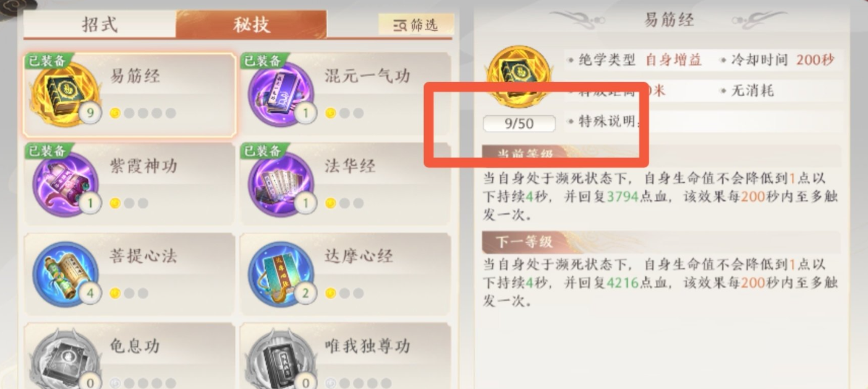Select the 法华经 skill icon
Viewport: 868px width, 389px height.
coord(280,184)
